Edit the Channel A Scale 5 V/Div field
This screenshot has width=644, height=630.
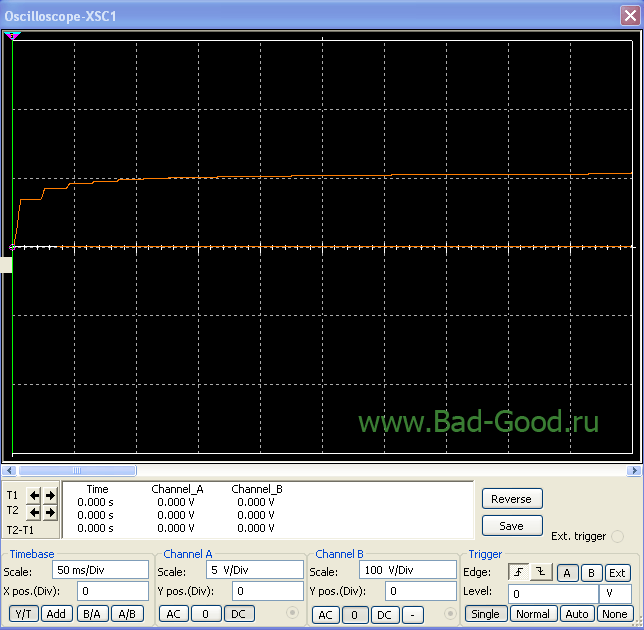(x=255, y=570)
